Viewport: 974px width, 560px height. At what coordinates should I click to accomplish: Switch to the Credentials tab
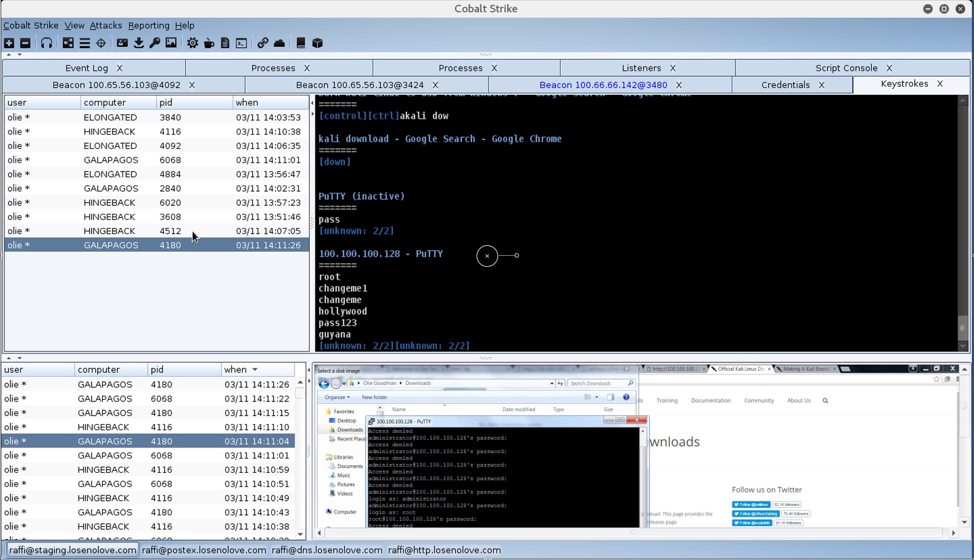pyautogui.click(x=785, y=85)
